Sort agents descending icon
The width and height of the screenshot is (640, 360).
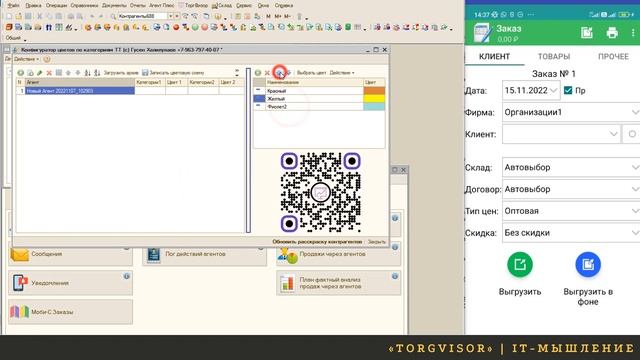pos(97,73)
